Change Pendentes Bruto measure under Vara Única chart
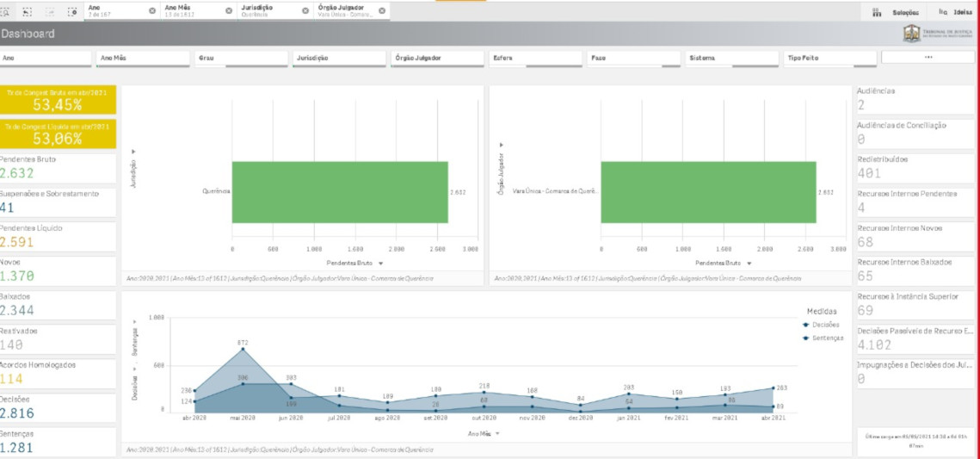This screenshot has height=459, width=980. coord(723,264)
